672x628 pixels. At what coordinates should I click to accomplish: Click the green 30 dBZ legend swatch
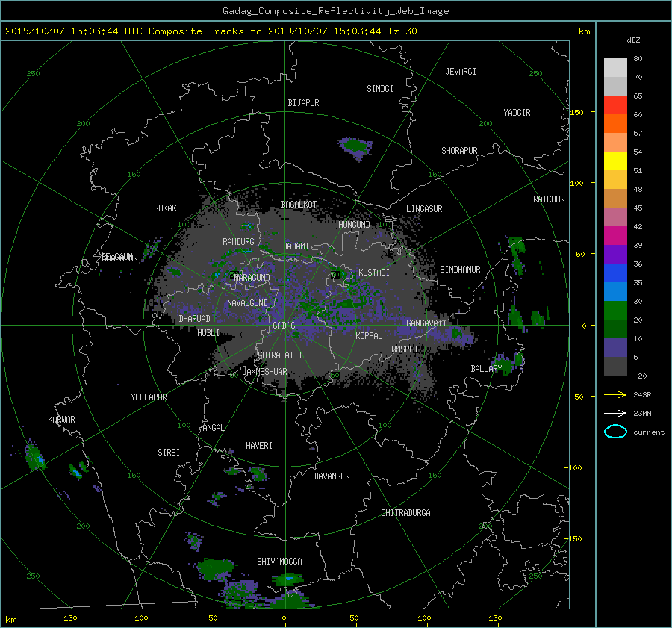tap(615, 310)
